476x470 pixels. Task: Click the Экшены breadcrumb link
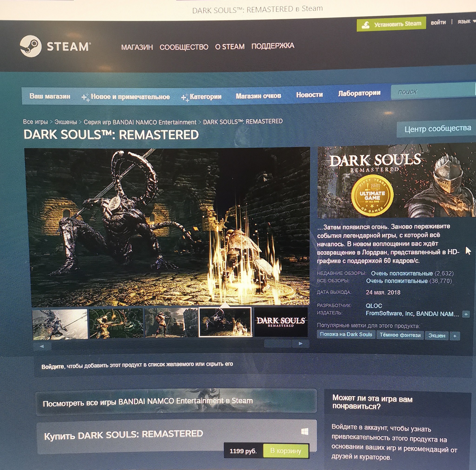coord(66,122)
